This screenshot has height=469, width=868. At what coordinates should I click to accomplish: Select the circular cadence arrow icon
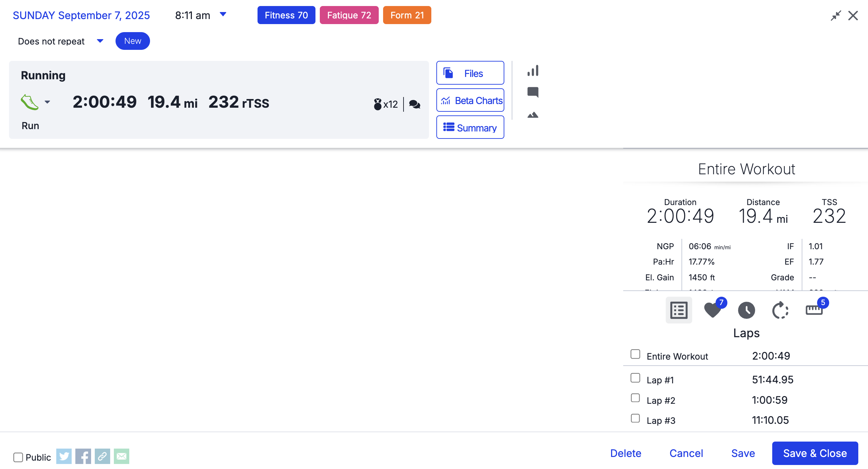(x=780, y=310)
